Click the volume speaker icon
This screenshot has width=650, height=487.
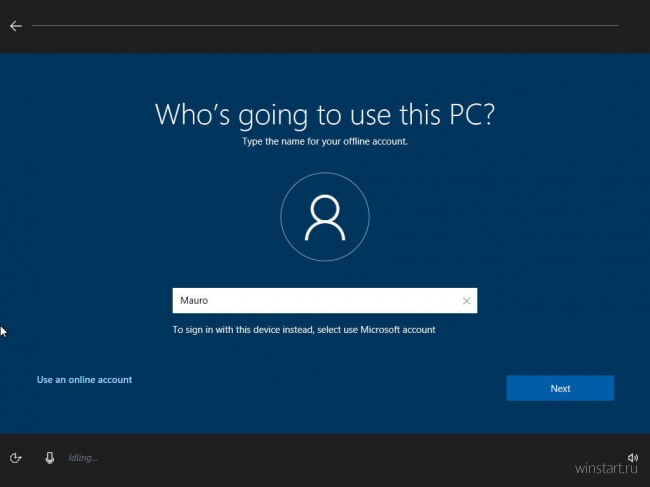coord(633,458)
